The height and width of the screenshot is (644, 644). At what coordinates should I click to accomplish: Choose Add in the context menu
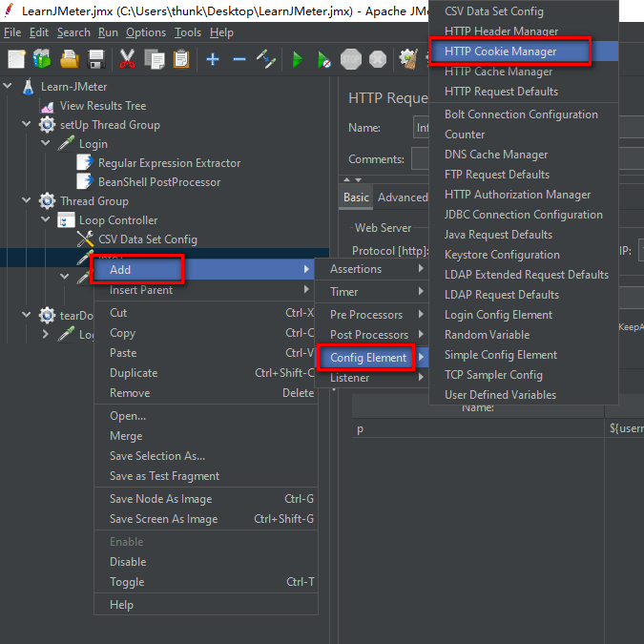(204, 269)
